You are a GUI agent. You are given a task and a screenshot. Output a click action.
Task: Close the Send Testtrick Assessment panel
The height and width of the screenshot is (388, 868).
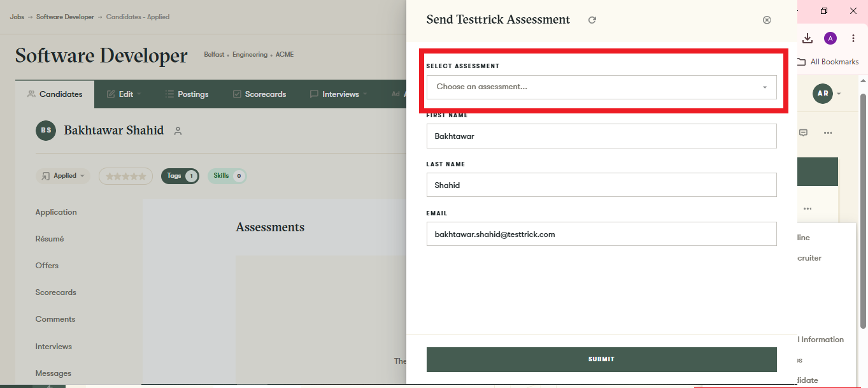(x=767, y=20)
